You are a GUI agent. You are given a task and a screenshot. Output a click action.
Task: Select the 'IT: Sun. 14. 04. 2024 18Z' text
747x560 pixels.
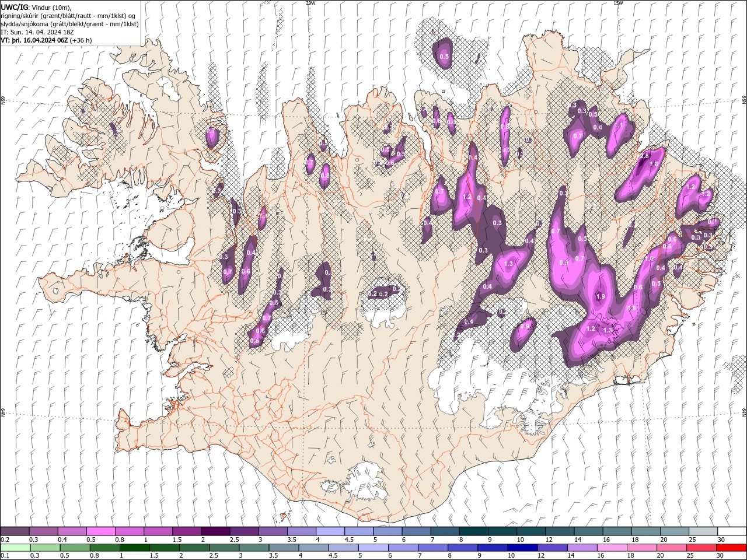37,32
